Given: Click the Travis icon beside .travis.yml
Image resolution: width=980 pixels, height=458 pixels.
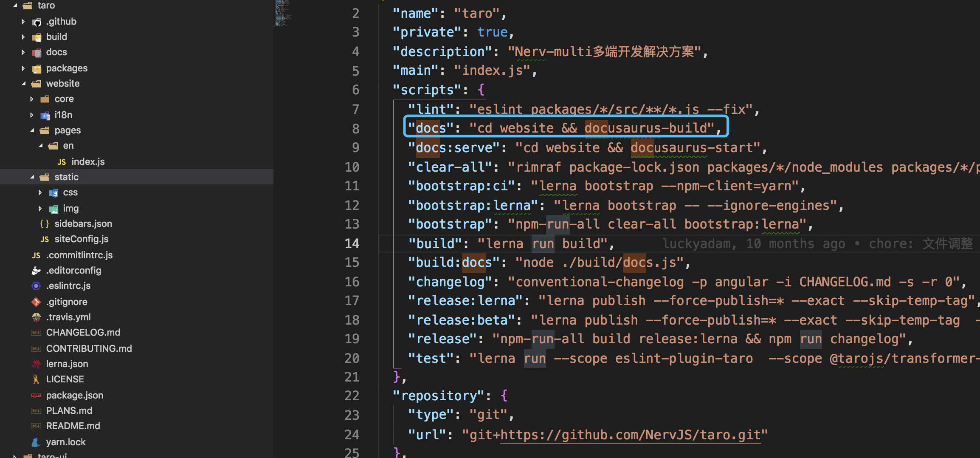Looking at the screenshot, I should click(36, 317).
